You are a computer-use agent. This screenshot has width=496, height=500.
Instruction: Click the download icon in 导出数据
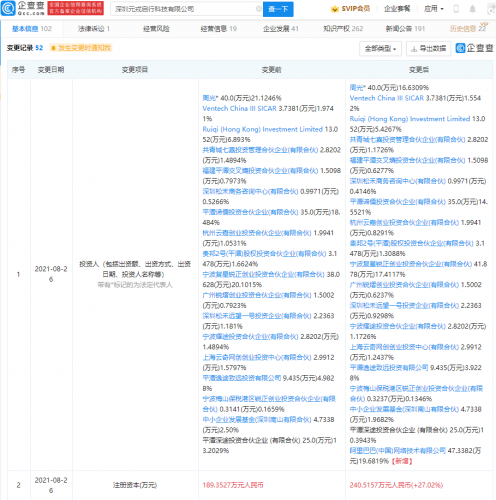tap(414, 49)
